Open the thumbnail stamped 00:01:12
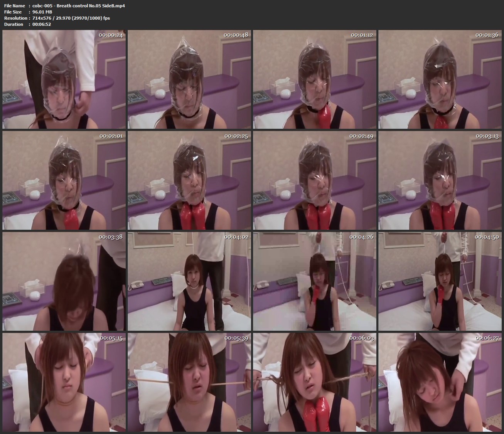The image size is (504, 434). (x=315, y=79)
